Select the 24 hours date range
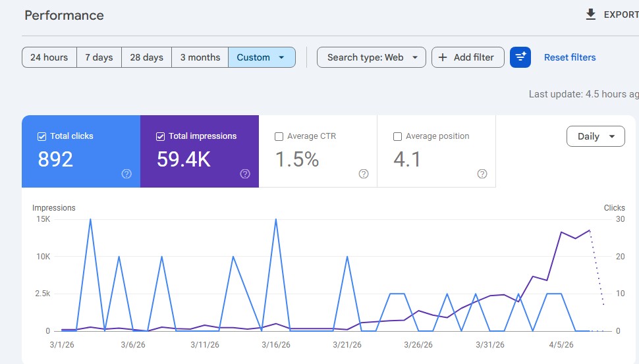 (49, 57)
